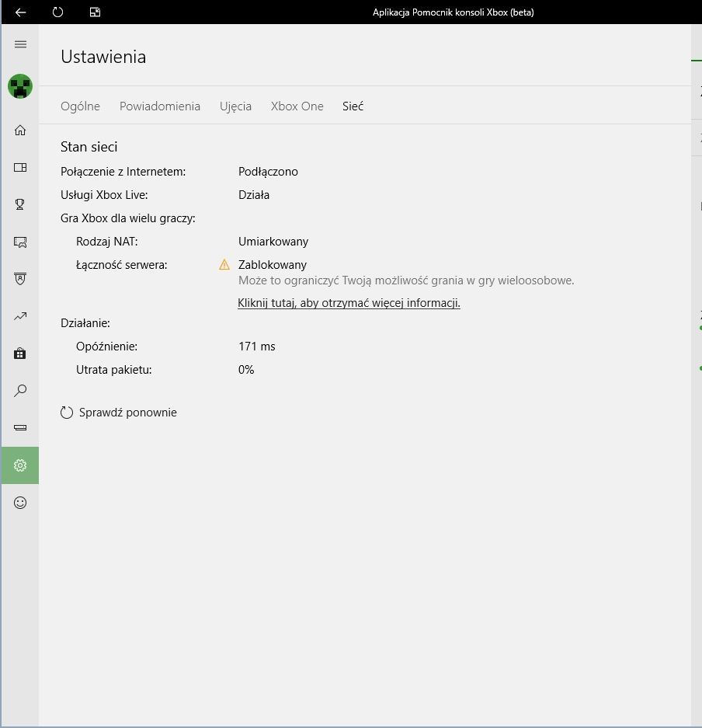
Task: Go to Home in the sidebar
Action: (x=20, y=130)
